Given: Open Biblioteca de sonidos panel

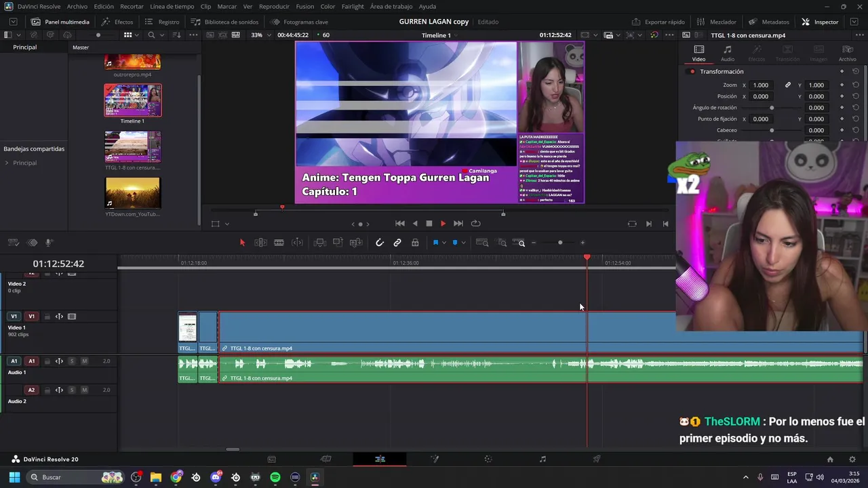Looking at the screenshot, I should (x=224, y=22).
